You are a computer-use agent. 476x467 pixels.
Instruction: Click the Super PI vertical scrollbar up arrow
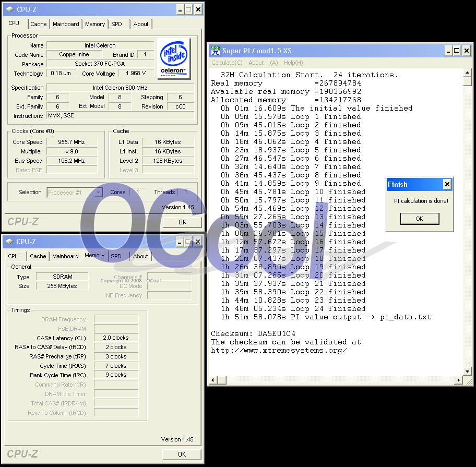(467, 73)
